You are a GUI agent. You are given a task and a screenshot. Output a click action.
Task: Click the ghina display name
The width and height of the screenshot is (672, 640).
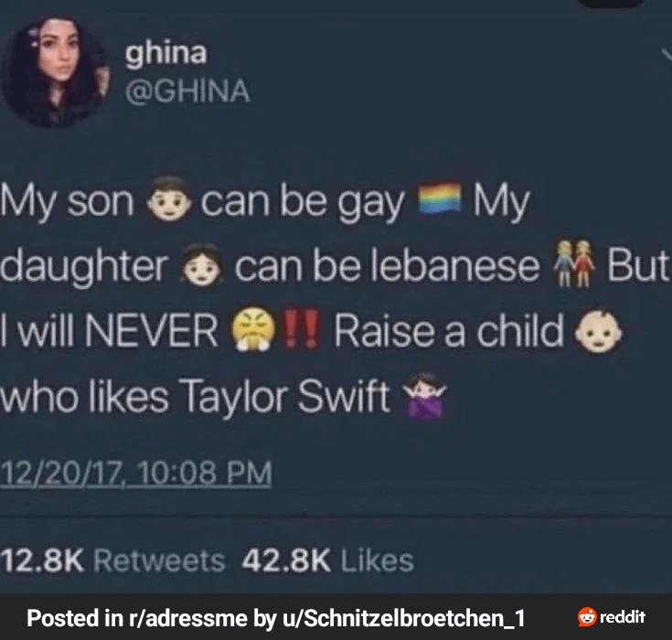(165, 54)
